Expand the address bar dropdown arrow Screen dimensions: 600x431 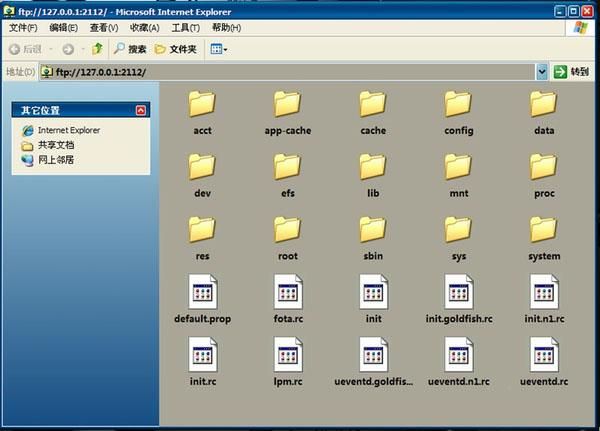[x=541, y=72]
